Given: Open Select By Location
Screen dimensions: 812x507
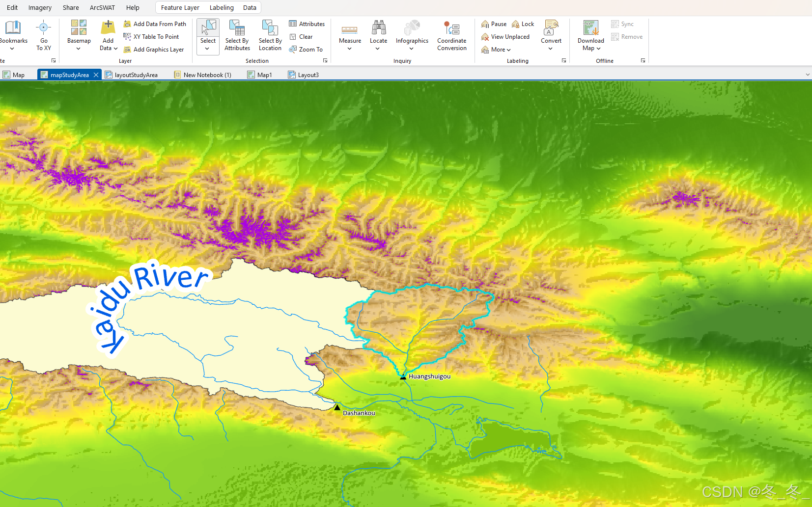Looking at the screenshot, I should 270,35.
